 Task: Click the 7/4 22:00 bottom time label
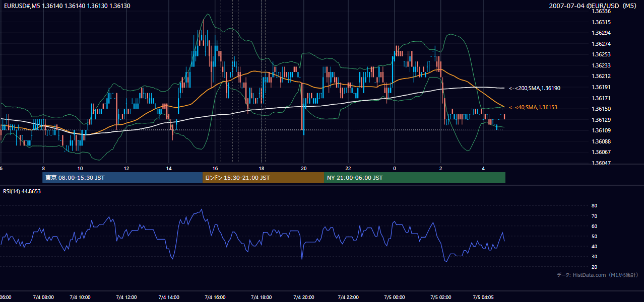coord(348,297)
